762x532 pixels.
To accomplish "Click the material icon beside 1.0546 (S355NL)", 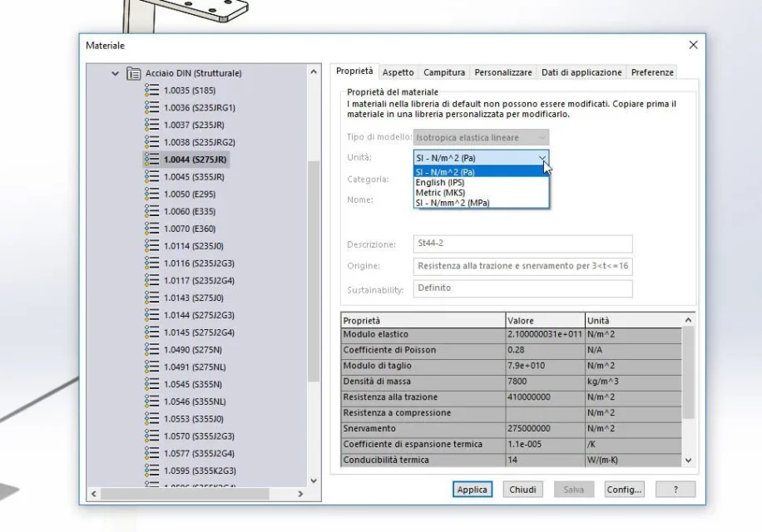I will 151,401.
